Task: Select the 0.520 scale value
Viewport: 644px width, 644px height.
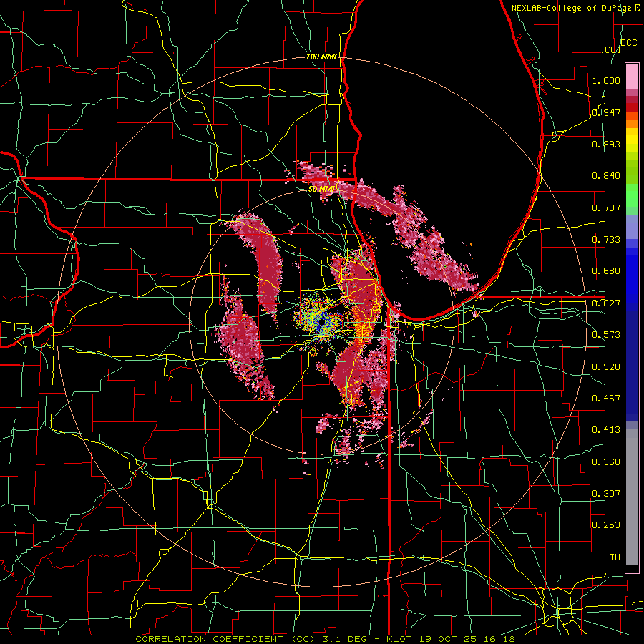Action: click(x=606, y=367)
